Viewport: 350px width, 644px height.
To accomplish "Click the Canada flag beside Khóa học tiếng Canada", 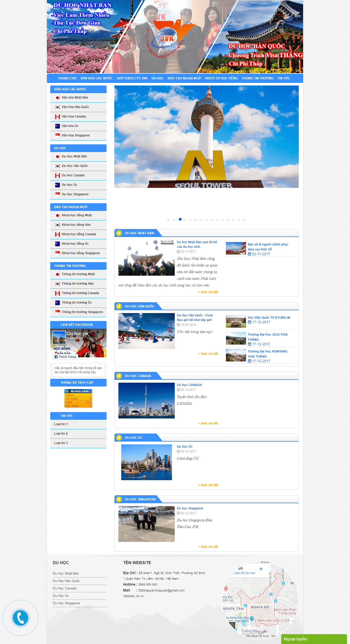I will coord(57,234).
